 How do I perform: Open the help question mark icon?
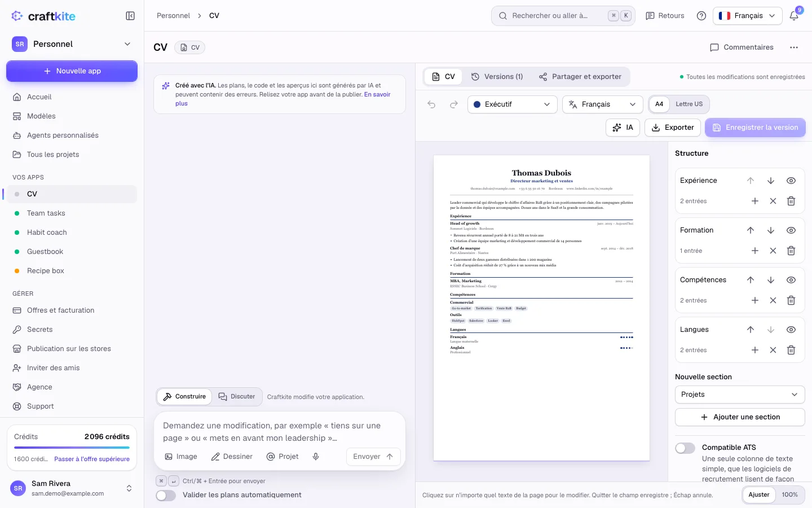(x=701, y=16)
